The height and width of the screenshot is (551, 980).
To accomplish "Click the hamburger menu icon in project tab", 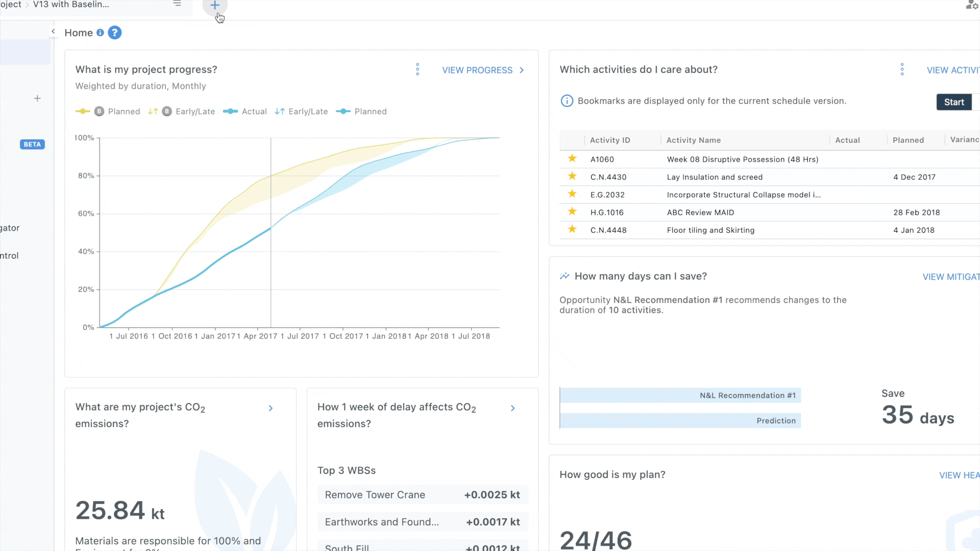I will pos(177,4).
